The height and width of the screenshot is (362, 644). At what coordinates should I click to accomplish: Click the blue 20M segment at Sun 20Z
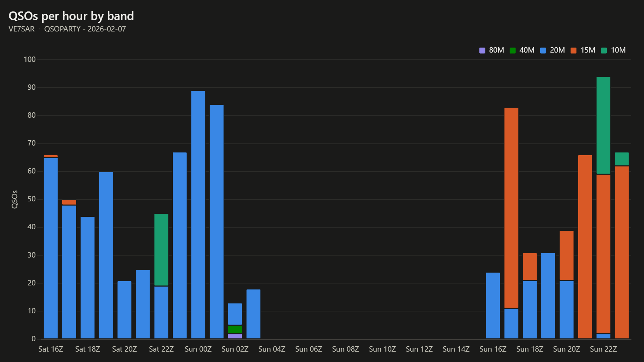[x=567, y=310]
